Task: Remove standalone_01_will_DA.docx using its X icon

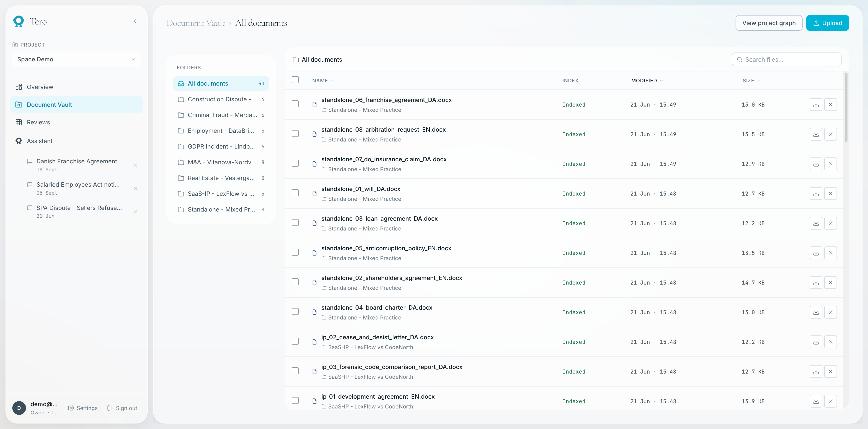Action: (830, 194)
